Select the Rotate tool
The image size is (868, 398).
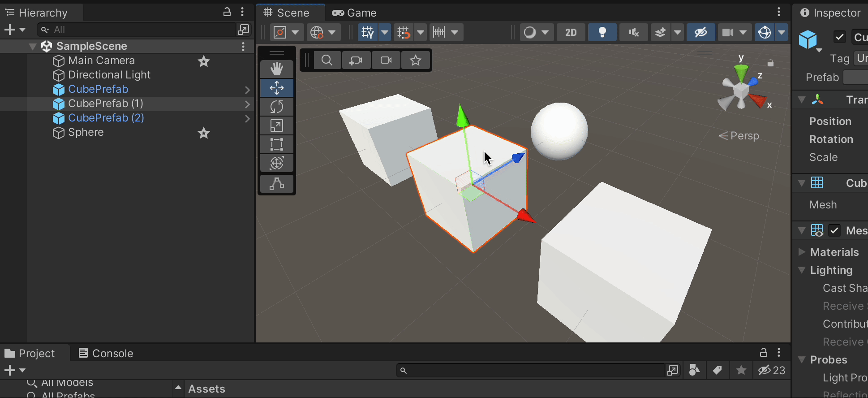coord(277,107)
